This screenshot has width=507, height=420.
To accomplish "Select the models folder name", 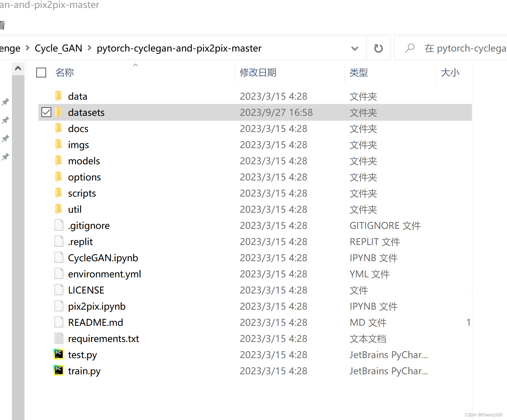I will (x=84, y=161).
